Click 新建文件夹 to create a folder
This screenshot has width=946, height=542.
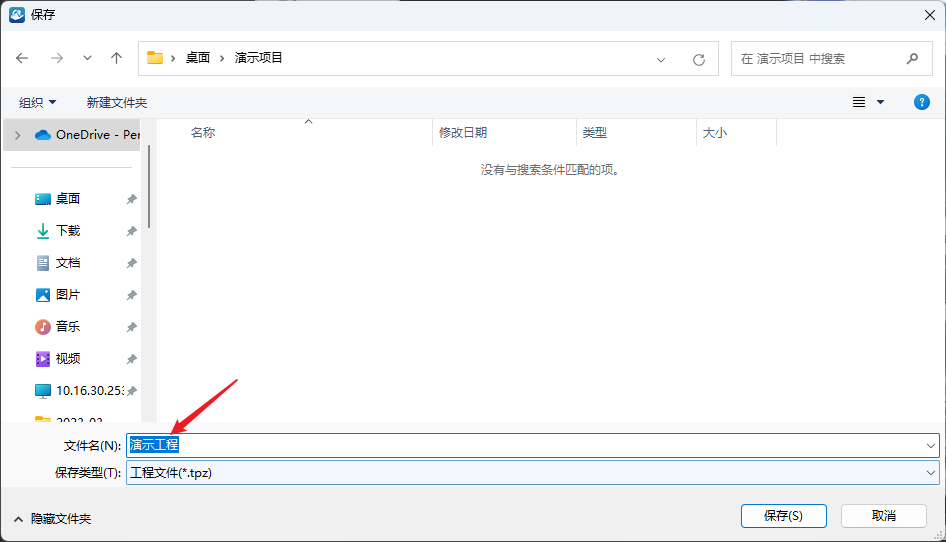point(116,102)
